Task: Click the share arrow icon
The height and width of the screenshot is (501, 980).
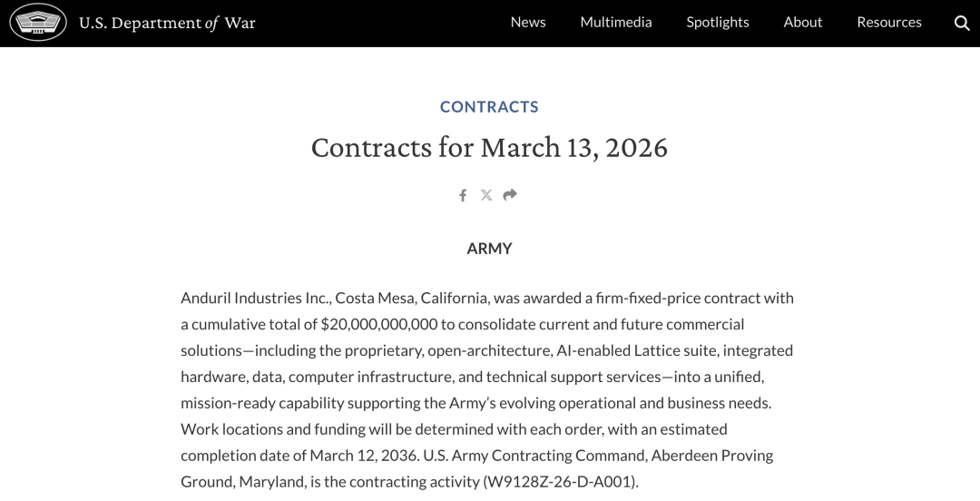Action: (x=510, y=195)
